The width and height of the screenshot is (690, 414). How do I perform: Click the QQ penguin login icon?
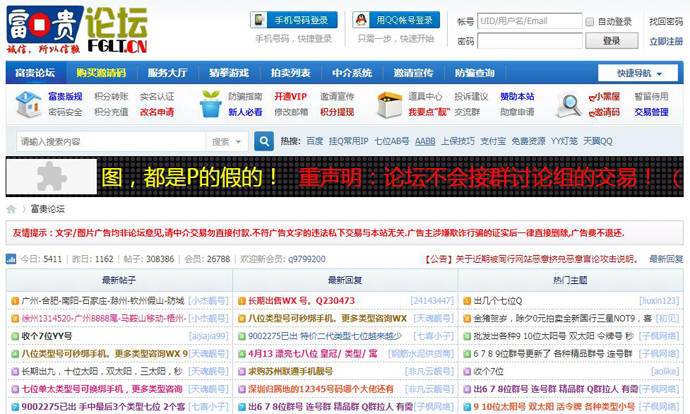pyautogui.click(x=360, y=20)
